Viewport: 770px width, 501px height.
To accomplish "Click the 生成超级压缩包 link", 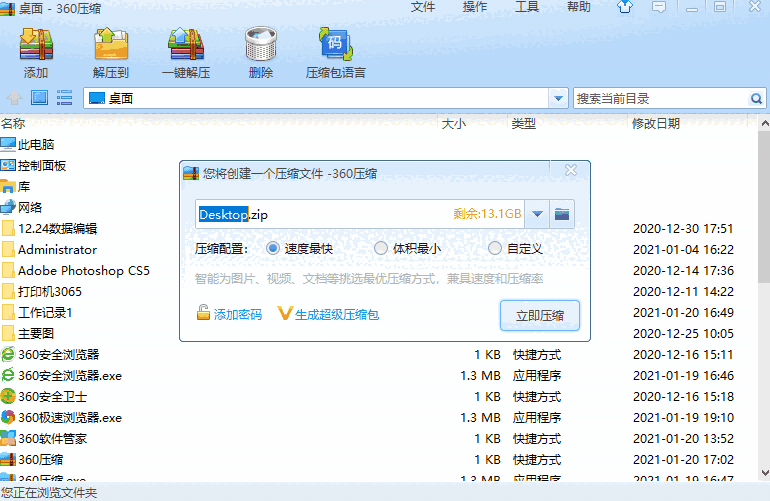I will click(x=337, y=314).
